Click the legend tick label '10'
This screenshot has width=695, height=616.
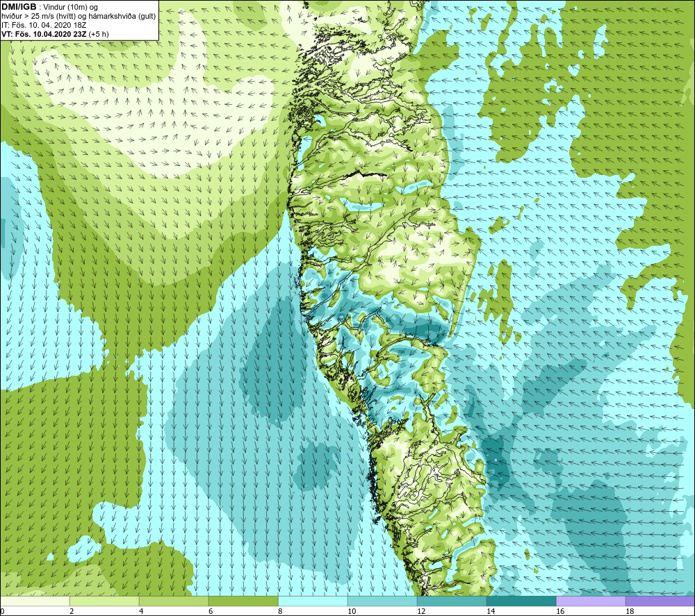[352, 612]
